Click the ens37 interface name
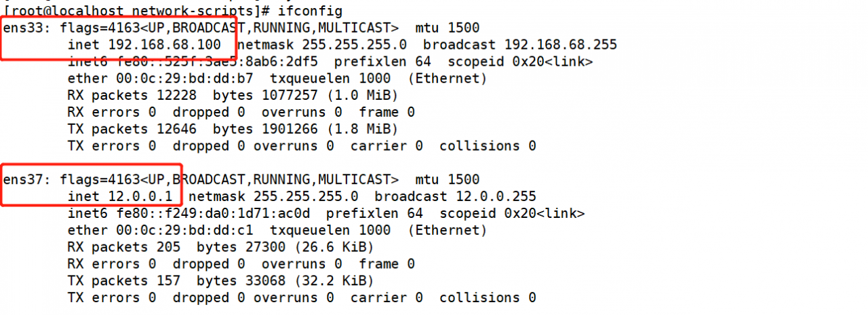The image size is (868, 315). (x=23, y=180)
